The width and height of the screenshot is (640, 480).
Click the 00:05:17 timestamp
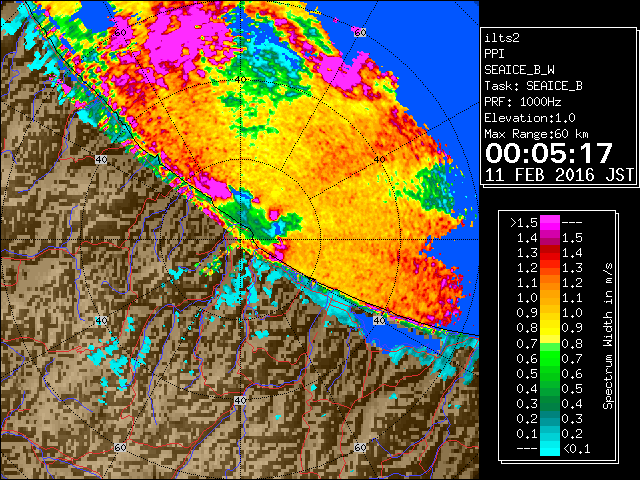point(549,153)
